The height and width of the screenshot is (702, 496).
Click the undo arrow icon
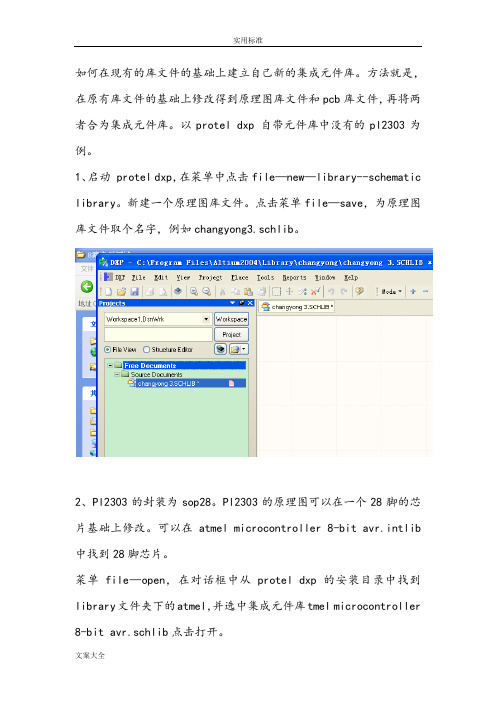click(331, 291)
